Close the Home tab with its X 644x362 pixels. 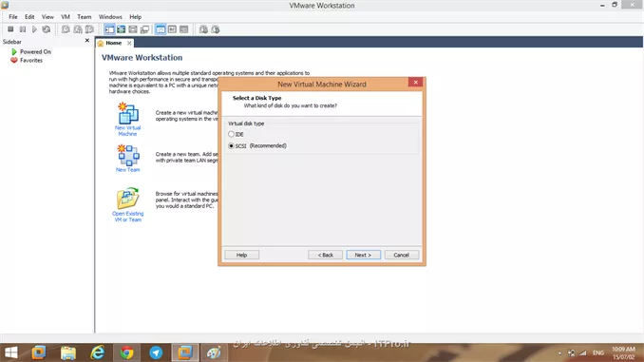[x=129, y=43]
